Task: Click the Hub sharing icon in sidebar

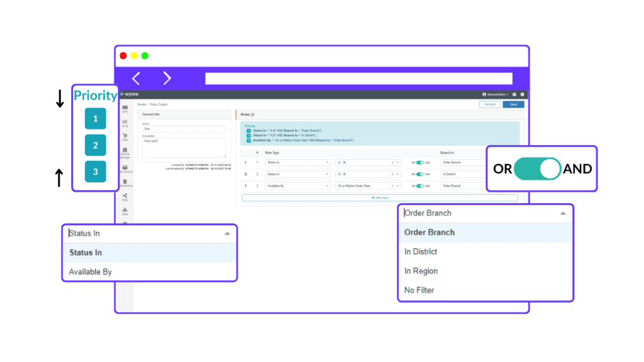Action: tap(126, 195)
